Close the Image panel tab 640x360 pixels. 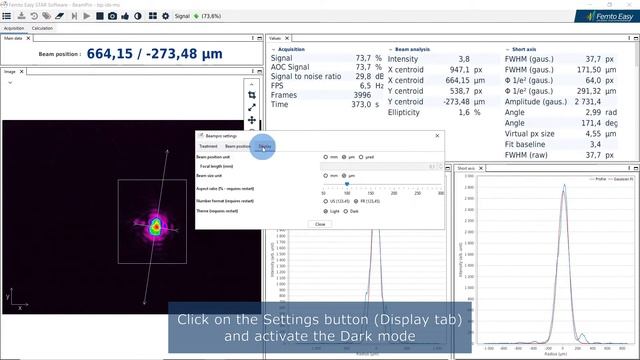pyautogui.click(x=22, y=71)
